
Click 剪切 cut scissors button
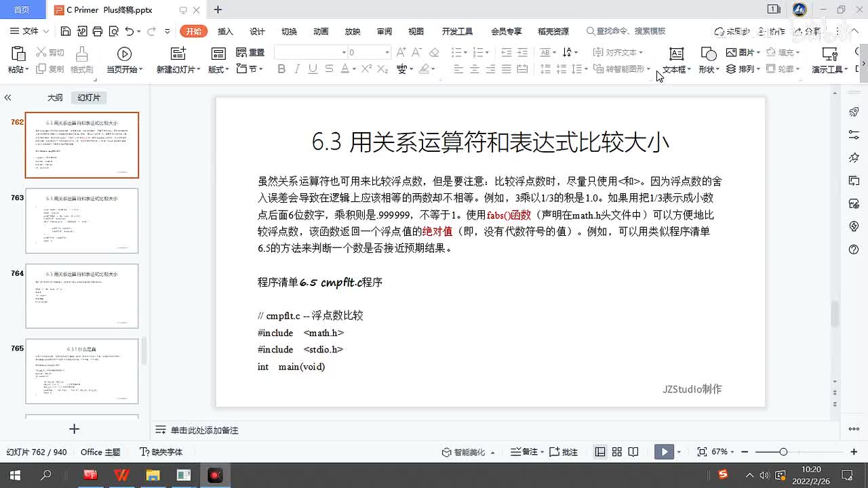[50, 52]
